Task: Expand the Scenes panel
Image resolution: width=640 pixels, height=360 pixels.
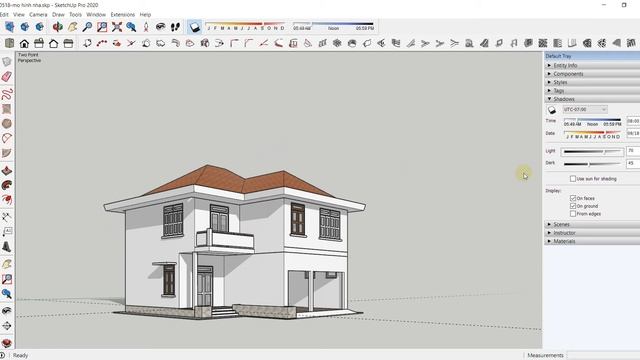Action: [x=592, y=224]
